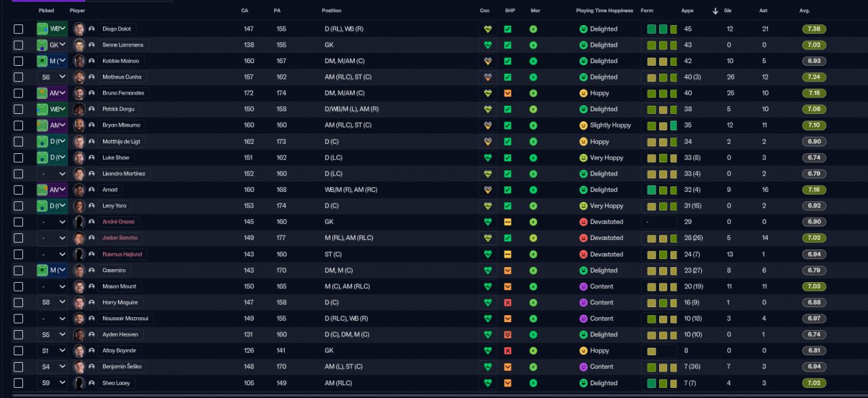
Task: Click the Casemiro name button
Action: pyautogui.click(x=113, y=270)
